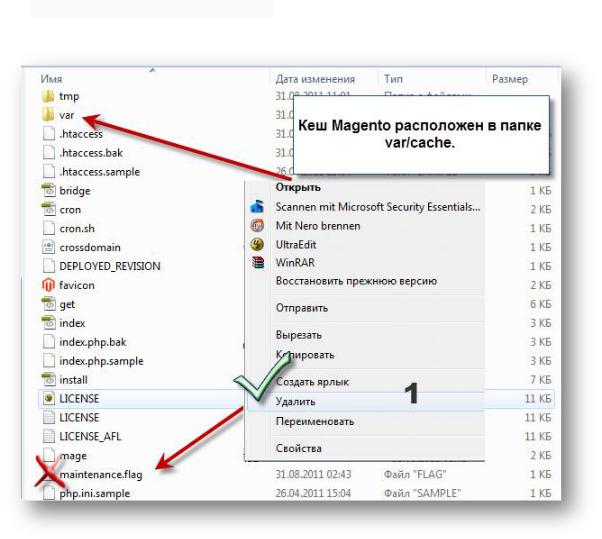Click the Файл "SAMPLE" type cell

(422, 493)
